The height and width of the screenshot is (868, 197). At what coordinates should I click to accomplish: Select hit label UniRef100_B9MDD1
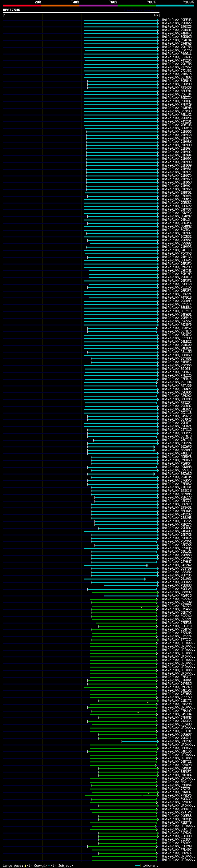coord(177,768)
